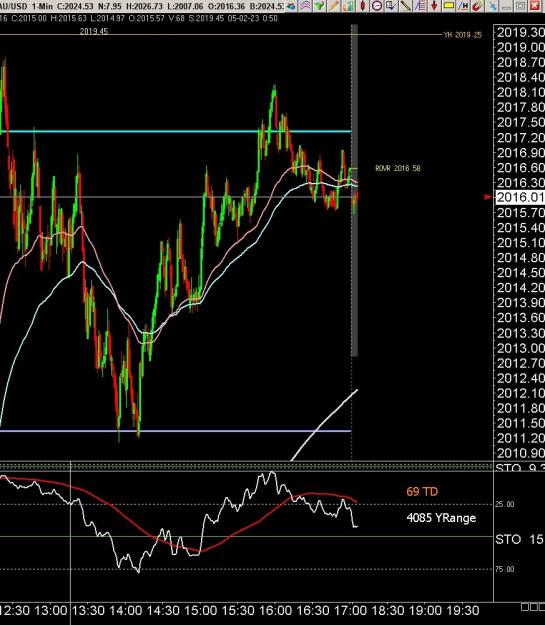Select the orange pencil drawing tool

click(334, 6)
